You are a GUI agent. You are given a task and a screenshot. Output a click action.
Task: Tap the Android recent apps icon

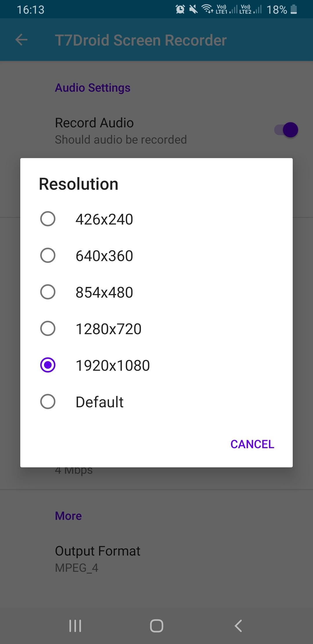point(75,626)
